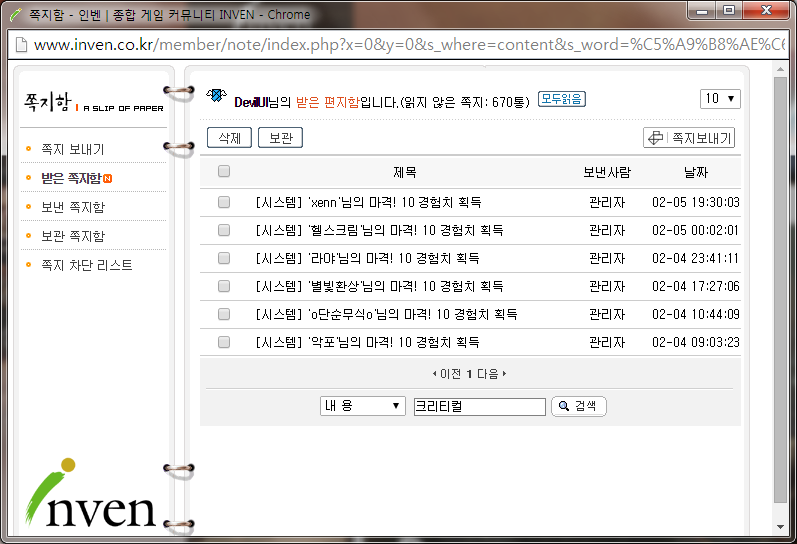Open the 내 용 search type dropdown
The width and height of the screenshot is (797, 544).
coord(362,406)
